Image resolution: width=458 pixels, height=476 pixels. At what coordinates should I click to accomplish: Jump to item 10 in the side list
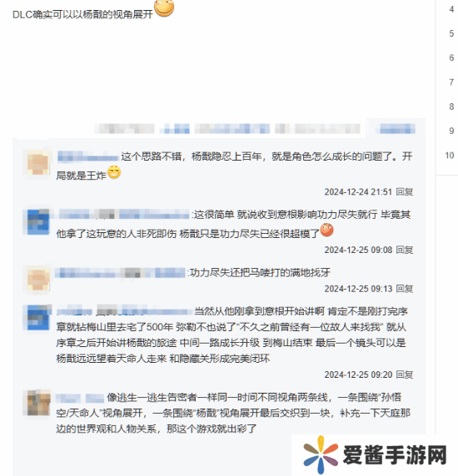450,156
